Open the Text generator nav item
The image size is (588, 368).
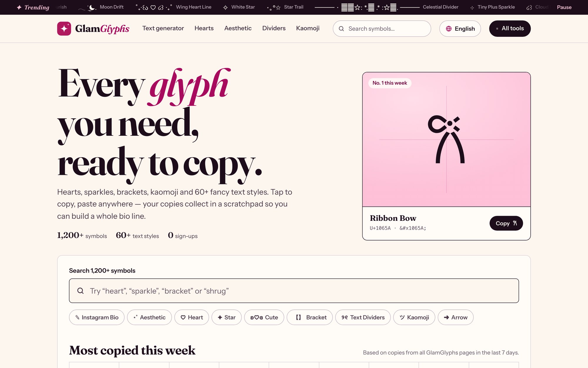163,28
